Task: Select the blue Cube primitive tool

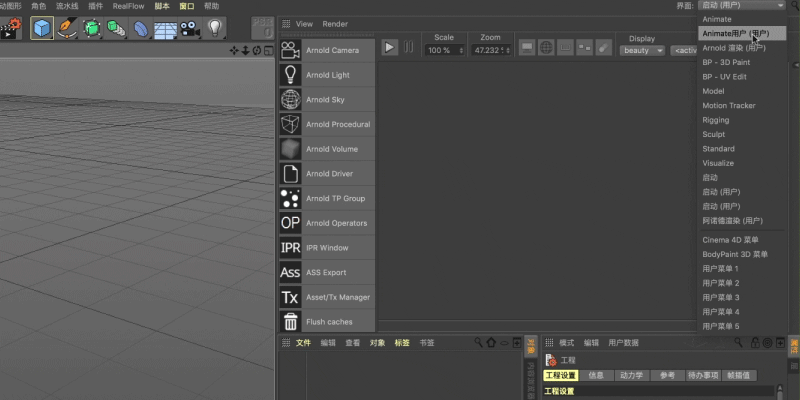Action: (42, 28)
